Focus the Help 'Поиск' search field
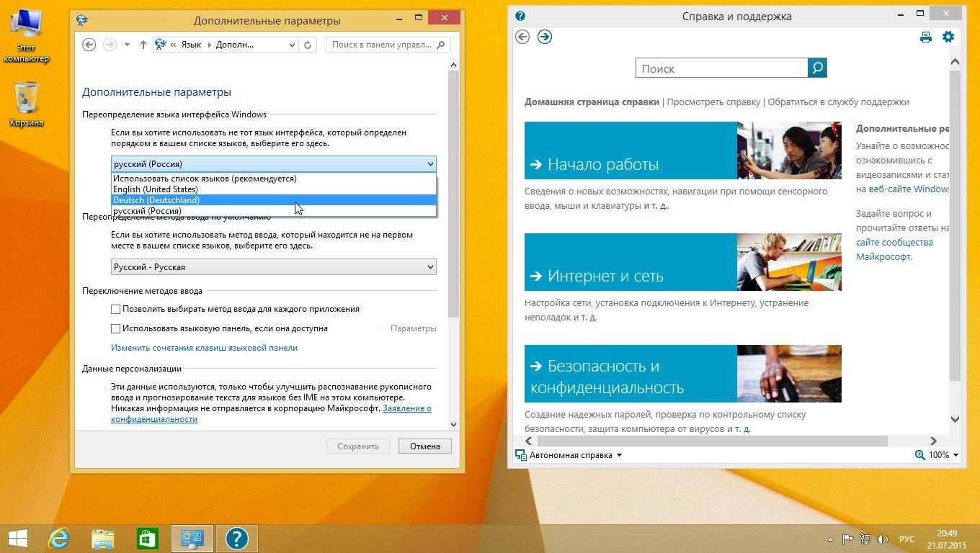This screenshot has width=980, height=553. 722,68
